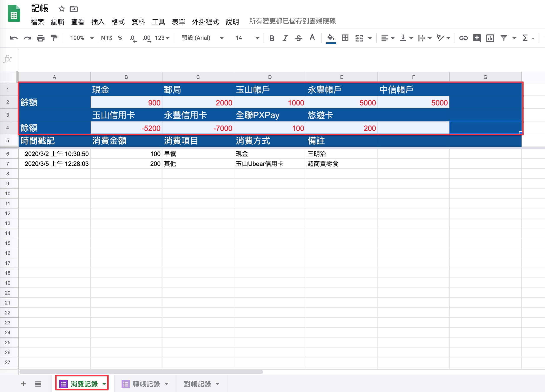This screenshot has width=545, height=392.
Task: Open the 資料 menu
Action: coord(138,22)
